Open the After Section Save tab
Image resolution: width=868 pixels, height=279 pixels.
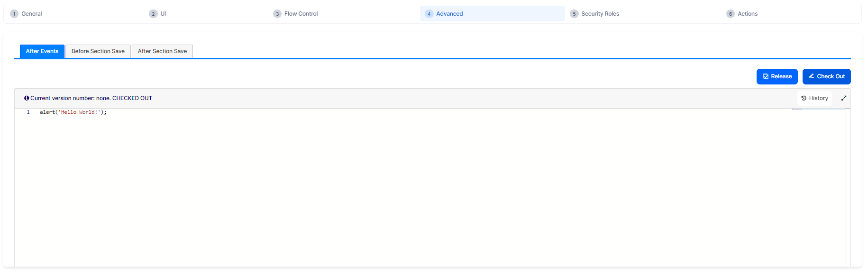pos(162,51)
